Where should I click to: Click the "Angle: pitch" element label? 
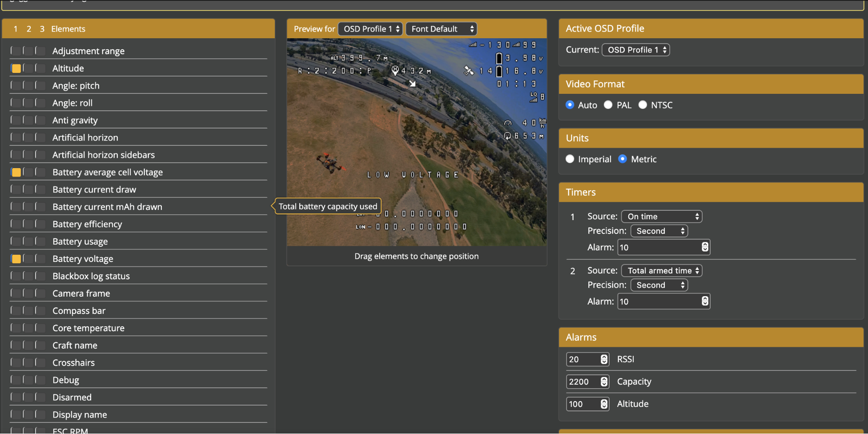point(76,86)
